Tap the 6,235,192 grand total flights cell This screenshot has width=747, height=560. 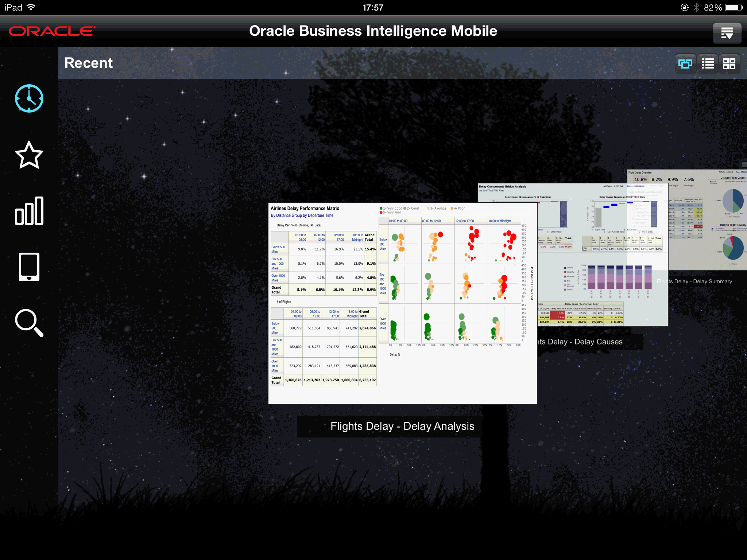pos(367,380)
